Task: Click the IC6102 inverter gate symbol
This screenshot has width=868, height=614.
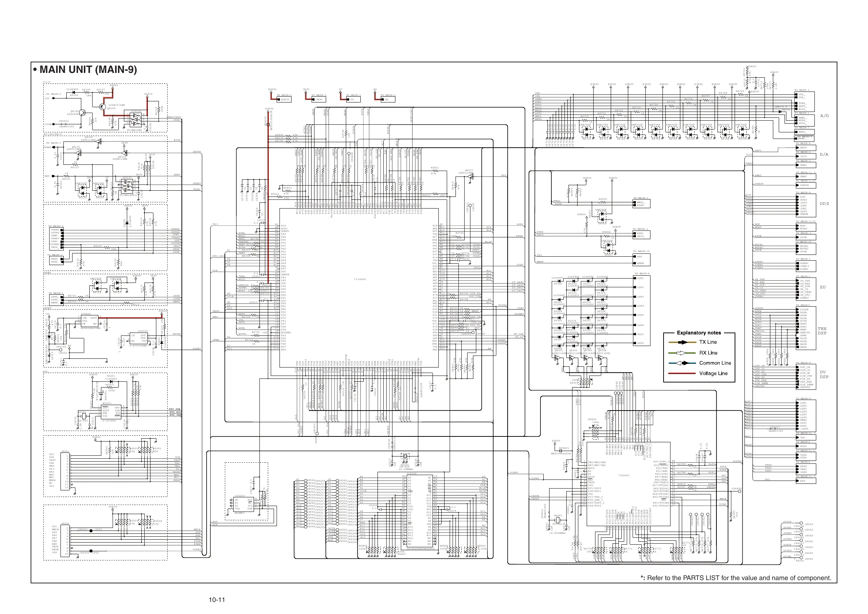Action: coord(136,120)
